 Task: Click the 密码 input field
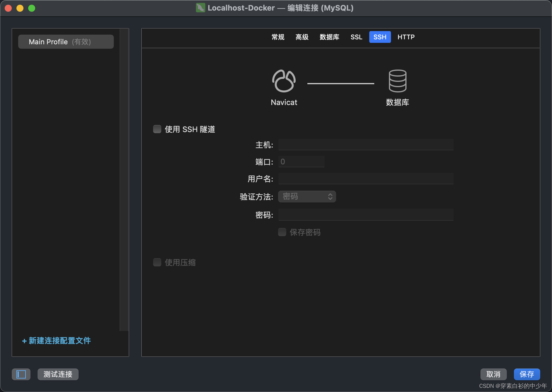tap(366, 215)
